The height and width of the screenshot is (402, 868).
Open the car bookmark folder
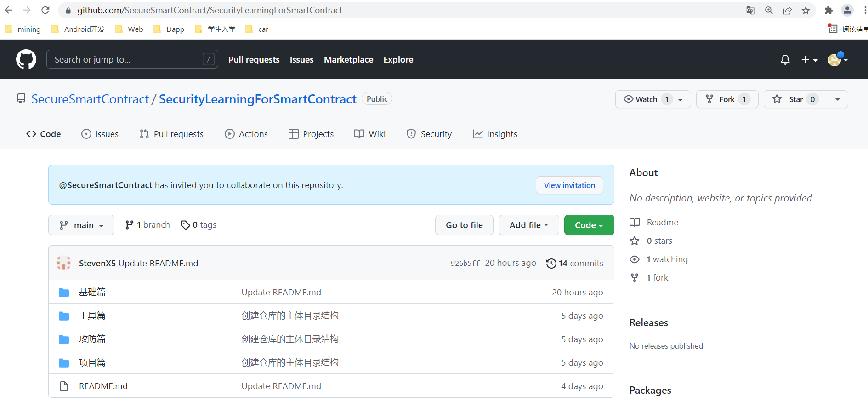coord(257,29)
